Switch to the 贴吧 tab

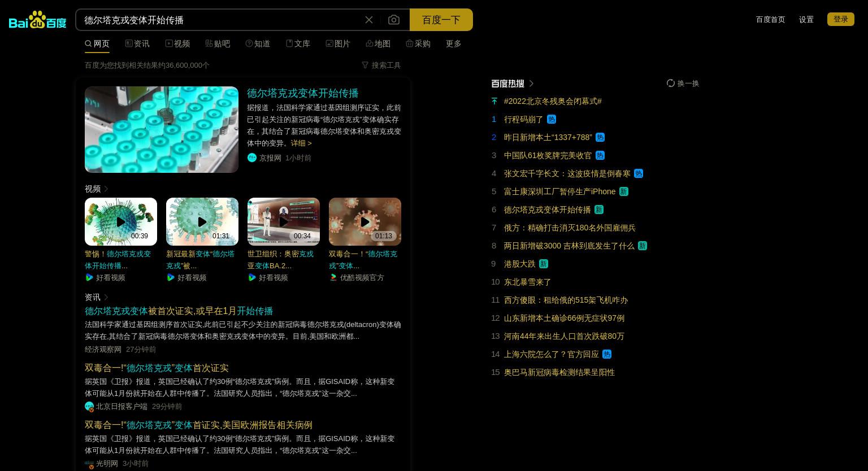[218, 43]
